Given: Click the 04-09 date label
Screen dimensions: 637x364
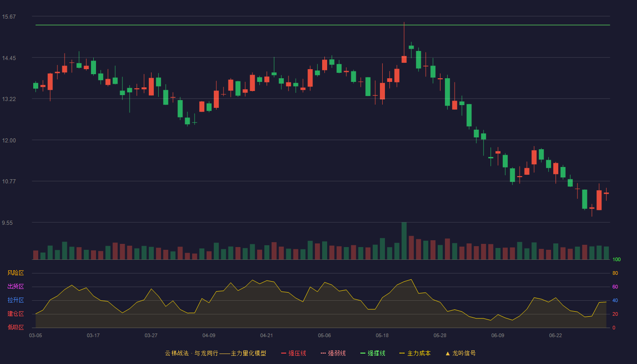Looking at the screenshot, I should [x=209, y=335].
